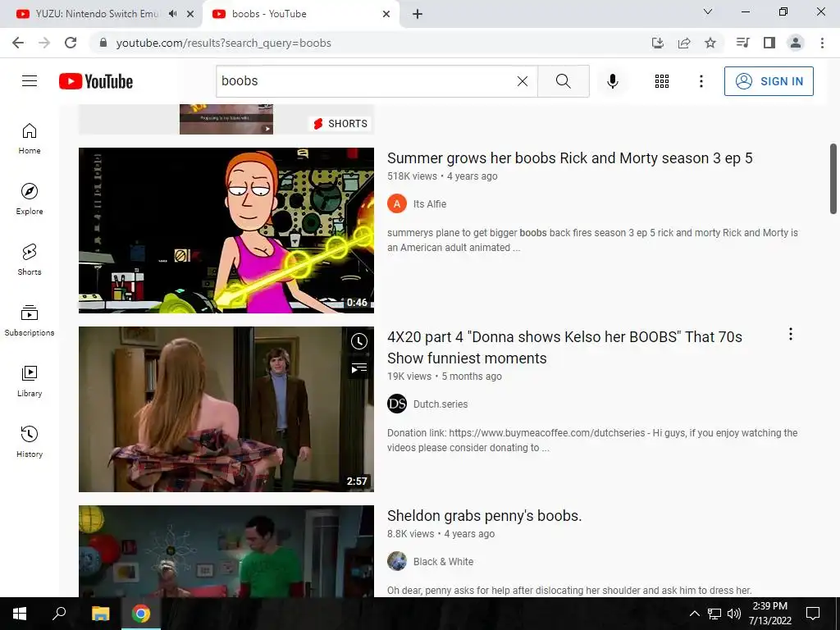Open YouTube settings three-dot menu

701,81
